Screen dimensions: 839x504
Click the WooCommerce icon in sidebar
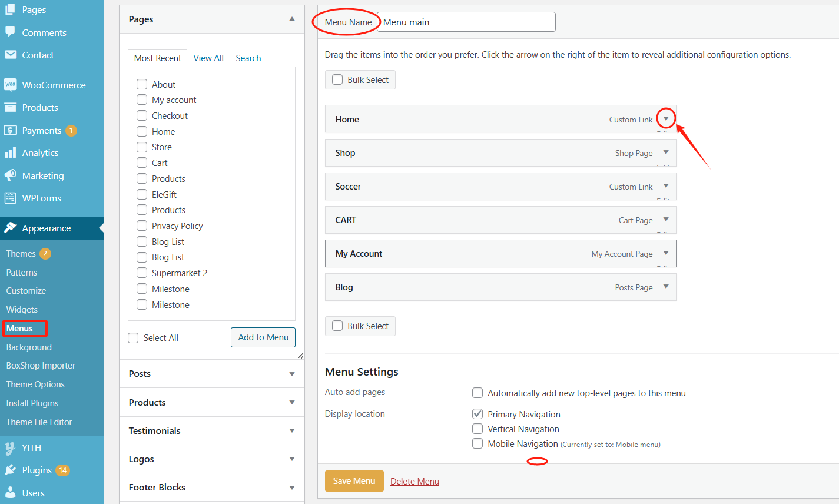click(x=10, y=85)
